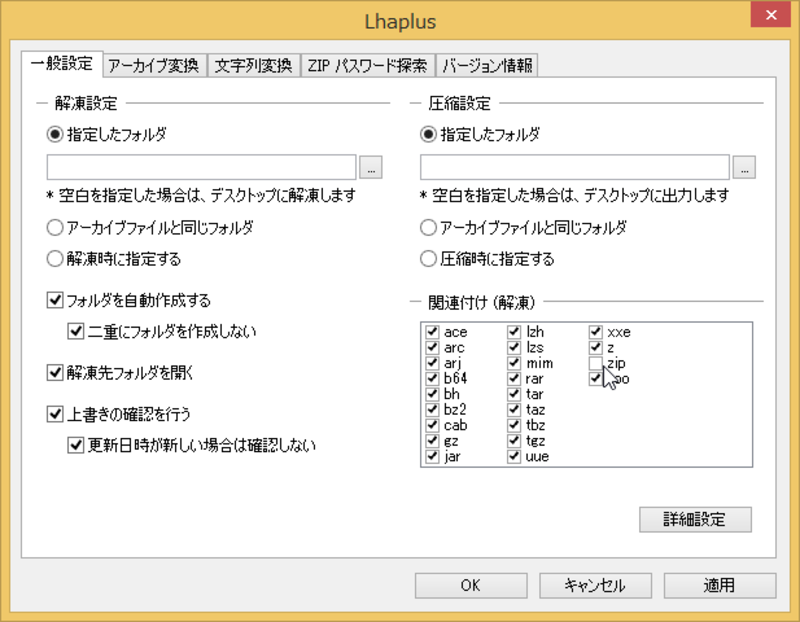Apply changes with the 適用 button
Viewport: 800px width, 622px height.
tap(720, 585)
